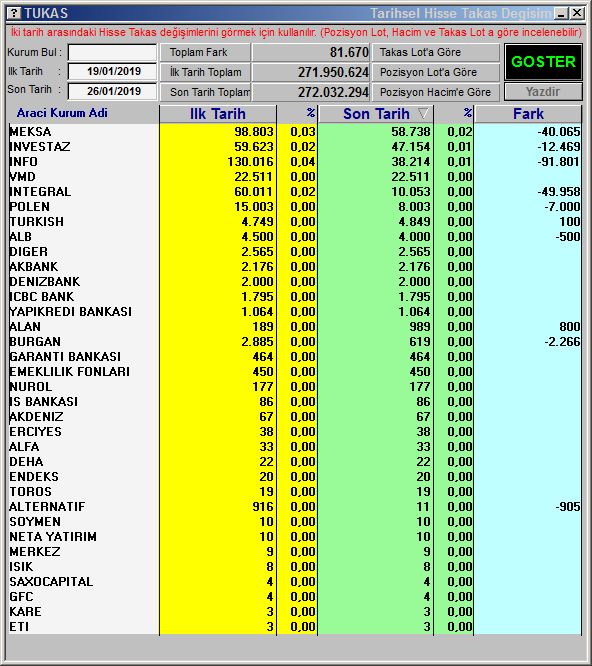Click the sort arrow on Son Tarih header
This screenshot has width=592, height=666.
(423, 113)
